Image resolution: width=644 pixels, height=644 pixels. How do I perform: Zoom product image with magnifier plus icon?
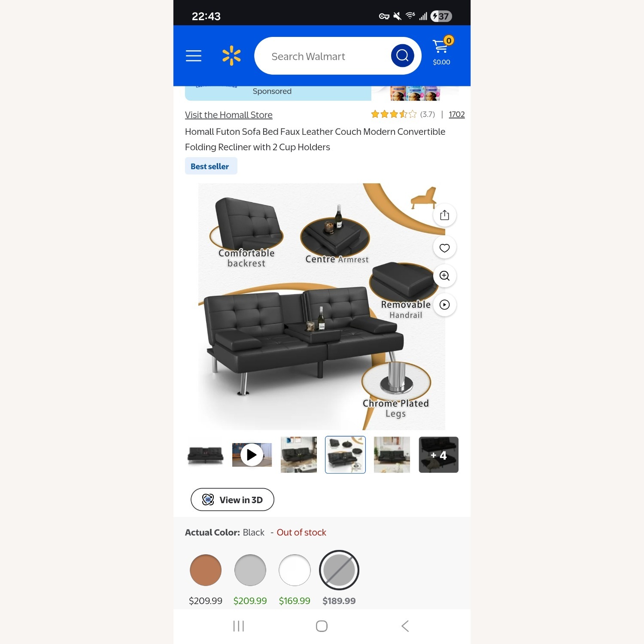point(445,276)
